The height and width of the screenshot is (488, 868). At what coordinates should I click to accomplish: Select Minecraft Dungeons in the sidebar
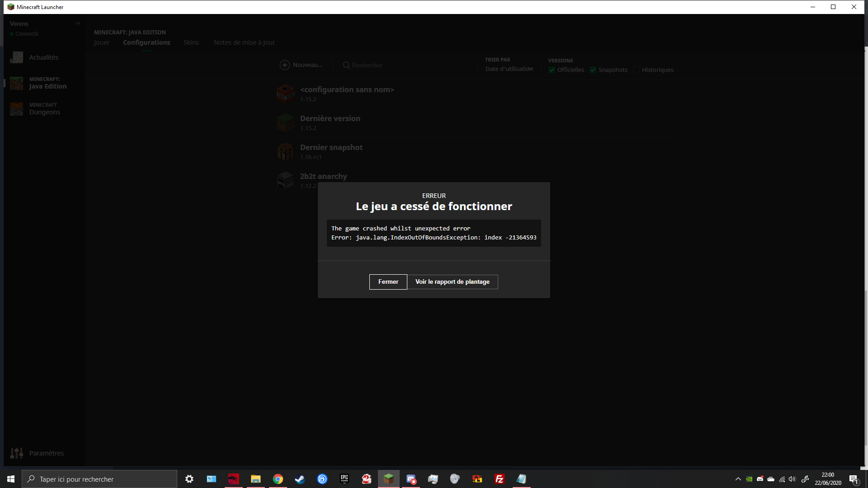pos(44,109)
